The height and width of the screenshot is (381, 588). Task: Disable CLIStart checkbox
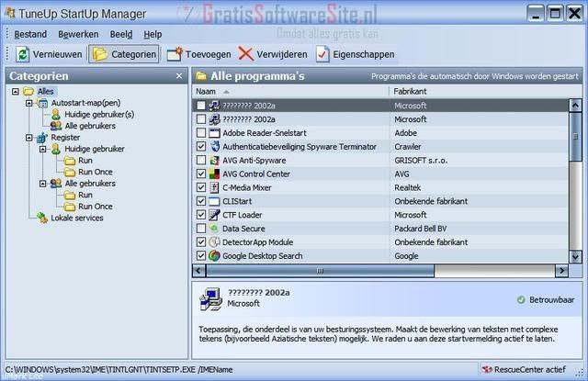click(201, 201)
